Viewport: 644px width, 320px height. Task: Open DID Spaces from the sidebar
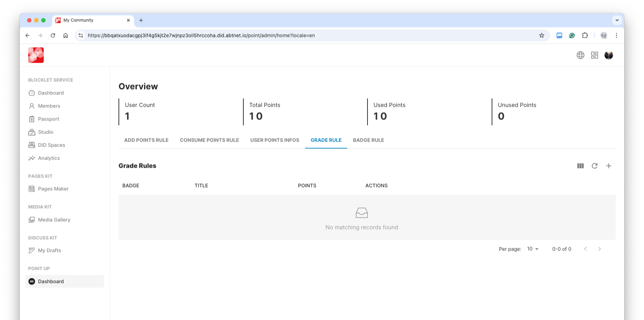click(x=51, y=145)
